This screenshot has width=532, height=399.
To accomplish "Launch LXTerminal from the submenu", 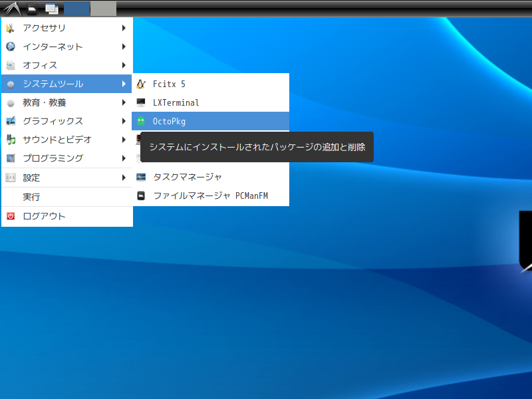I will pos(210,102).
